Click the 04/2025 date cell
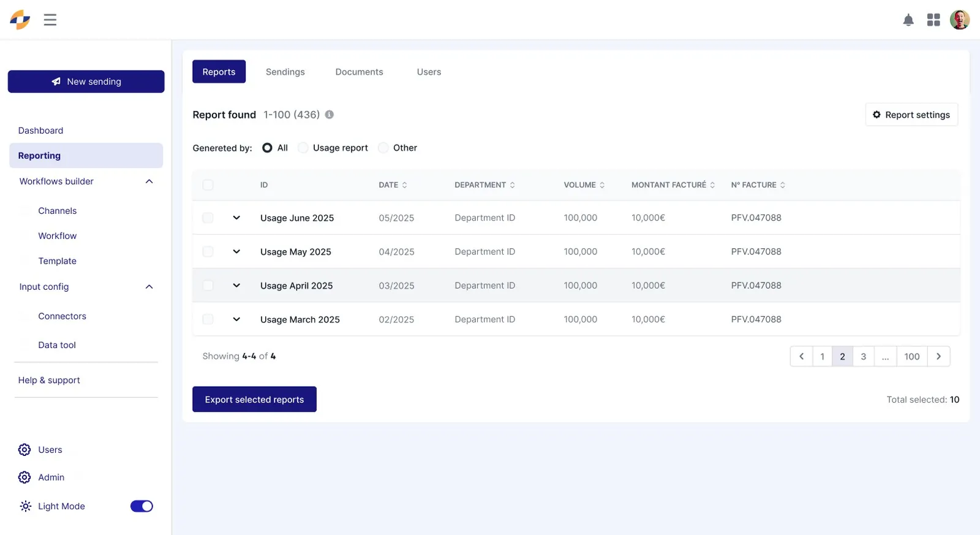980x535 pixels. coord(396,252)
